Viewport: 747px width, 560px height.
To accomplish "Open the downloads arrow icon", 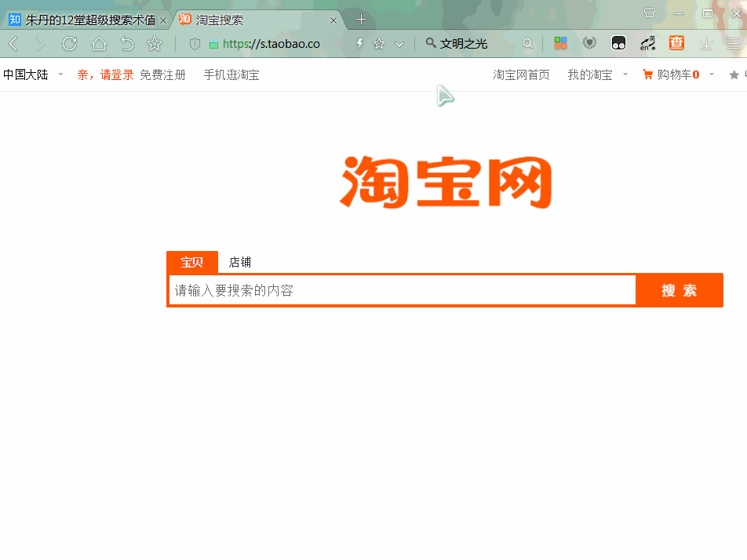I will 706,44.
